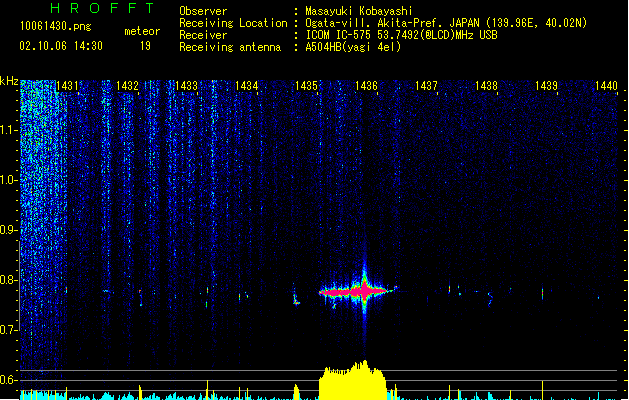The height and width of the screenshot is (400, 629).
Task: Click the date 02.10.06 14:30
Action: [x=61, y=46]
